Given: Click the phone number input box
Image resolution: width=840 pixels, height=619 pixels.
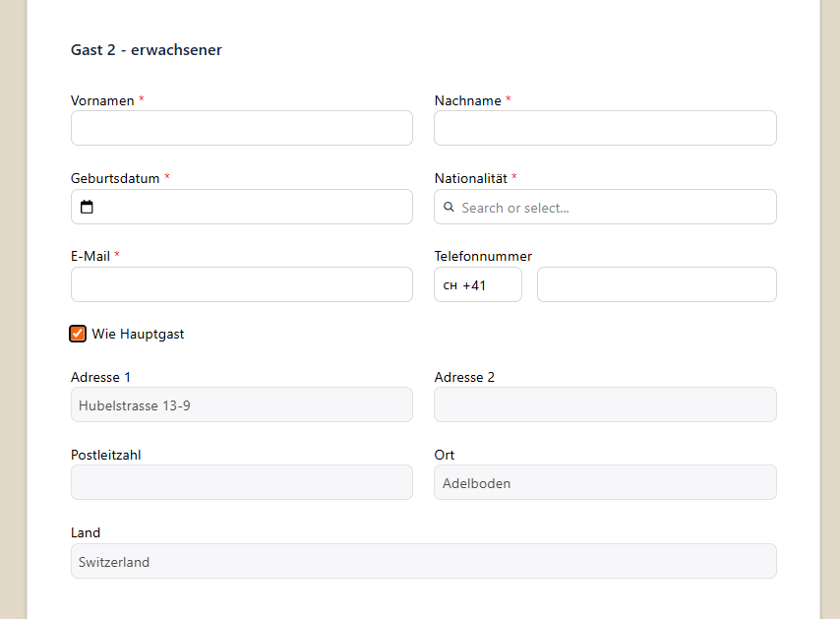Looking at the screenshot, I should point(656,284).
